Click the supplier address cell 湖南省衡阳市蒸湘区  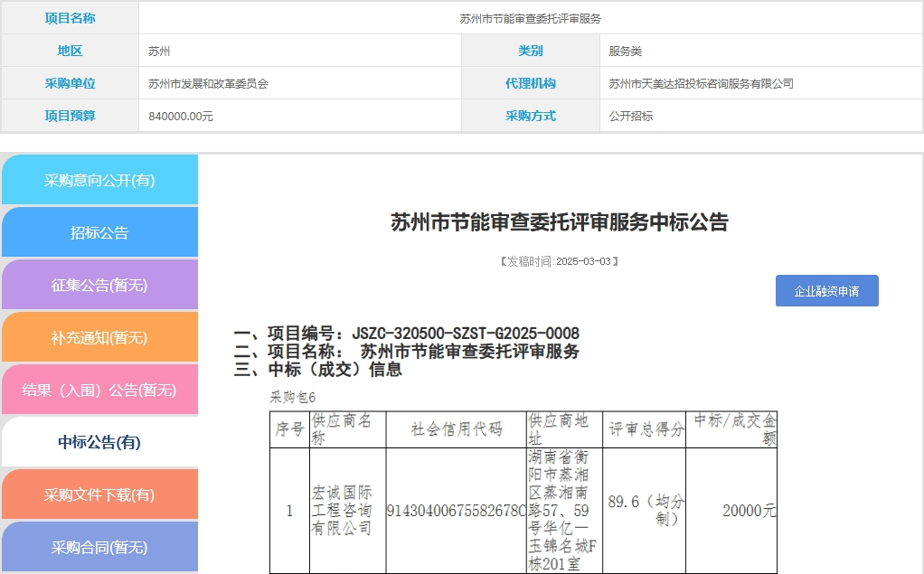pos(564,511)
